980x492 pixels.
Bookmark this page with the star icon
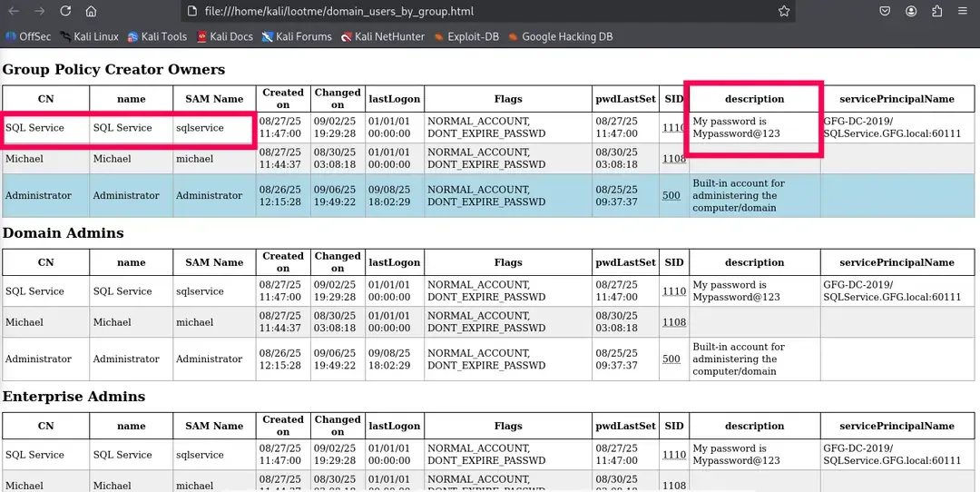[x=784, y=11]
